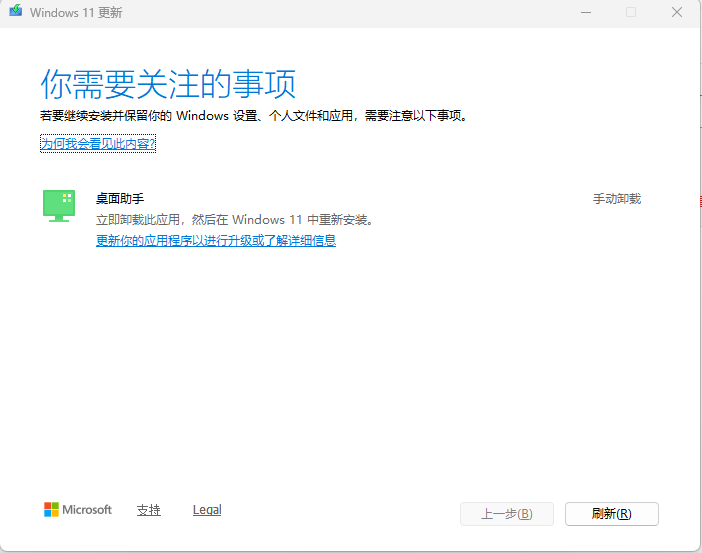Click the Microsoft four-color logo
This screenshot has height=553, width=702.
point(51,510)
